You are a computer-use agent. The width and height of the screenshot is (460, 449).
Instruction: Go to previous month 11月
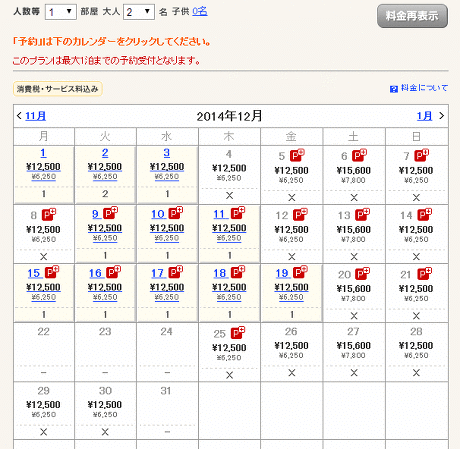click(x=35, y=116)
